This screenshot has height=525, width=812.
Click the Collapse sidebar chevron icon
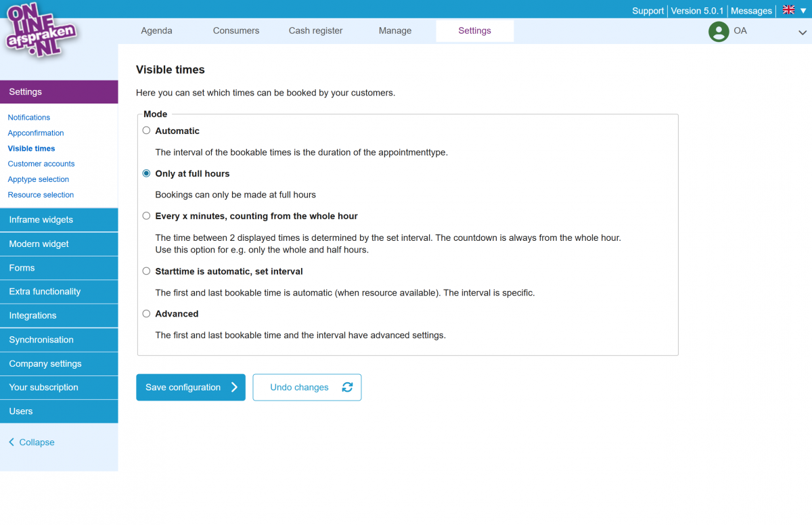point(12,442)
